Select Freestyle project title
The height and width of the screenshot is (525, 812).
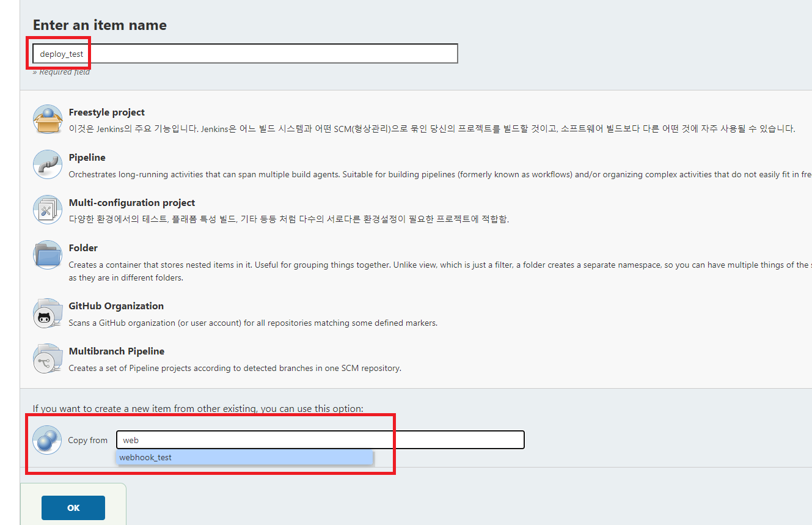coord(107,112)
